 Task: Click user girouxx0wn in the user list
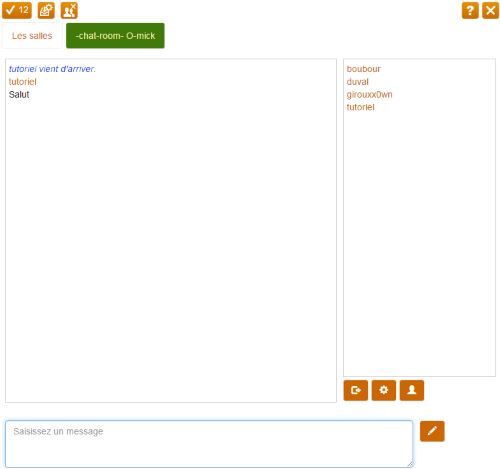pos(369,95)
